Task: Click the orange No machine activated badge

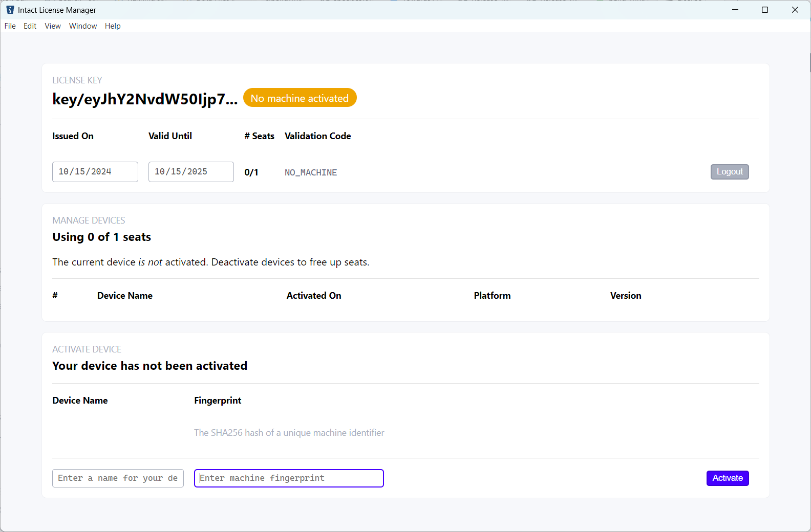Action: coord(300,98)
